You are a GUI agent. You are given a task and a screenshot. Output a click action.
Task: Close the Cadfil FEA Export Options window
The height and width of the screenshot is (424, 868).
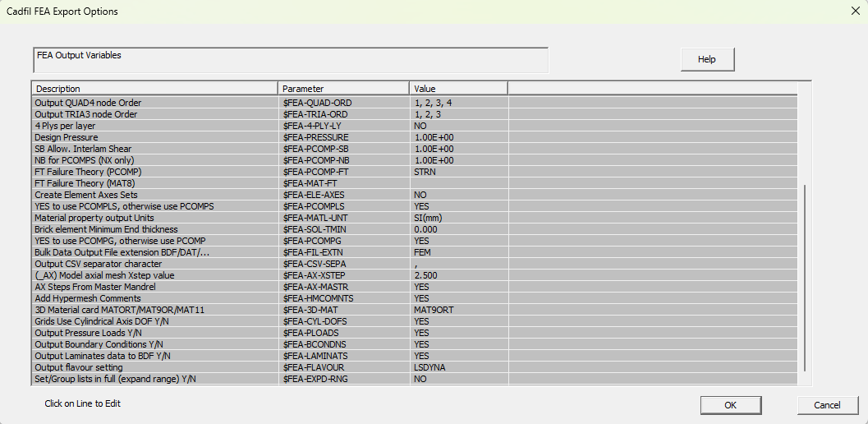point(855,11)
